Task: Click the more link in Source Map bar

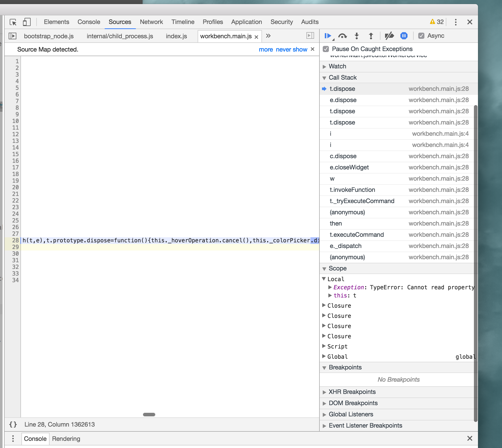Action: [266, 49]
